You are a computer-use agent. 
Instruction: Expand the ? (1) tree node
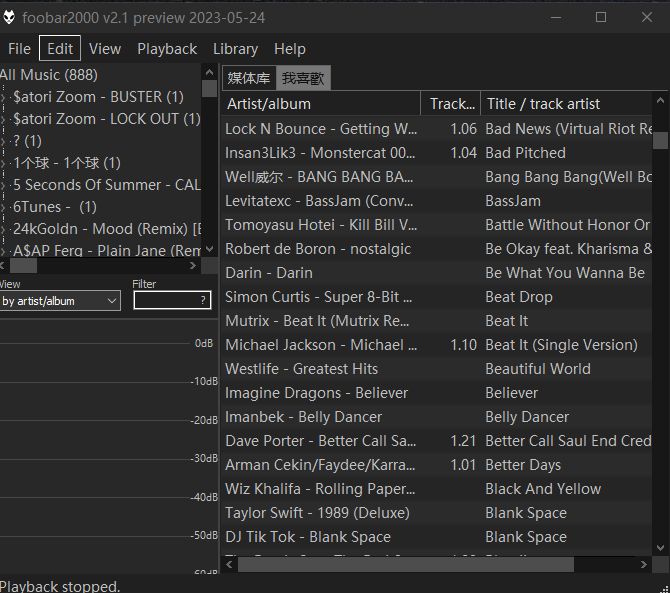pos(3,141)
